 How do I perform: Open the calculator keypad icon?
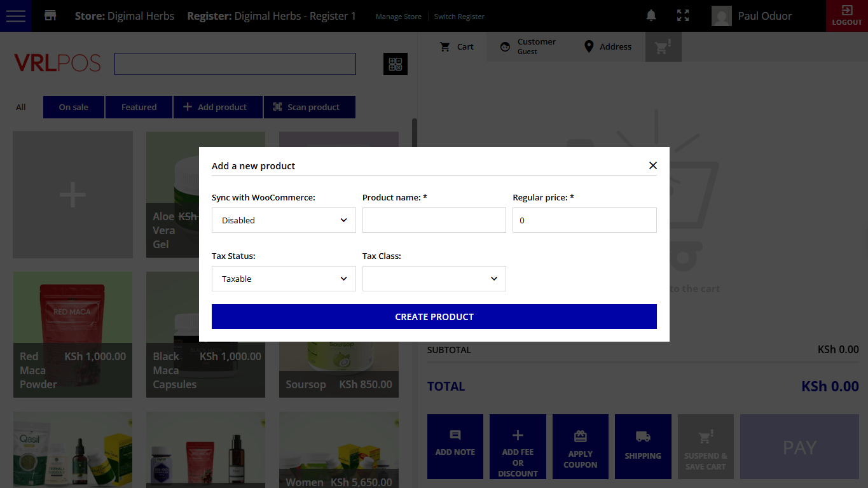[395, 64]
